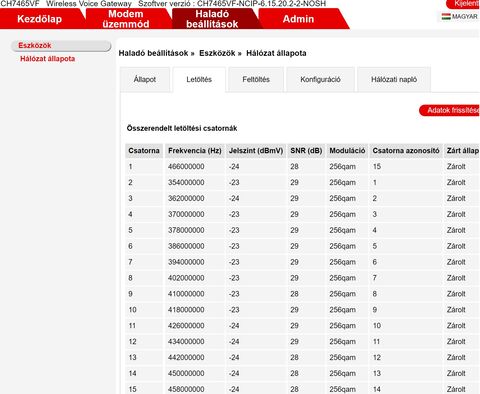
Task: Click the Összerendelt letöltési csatornák heading
Action: tap(182, 128)
